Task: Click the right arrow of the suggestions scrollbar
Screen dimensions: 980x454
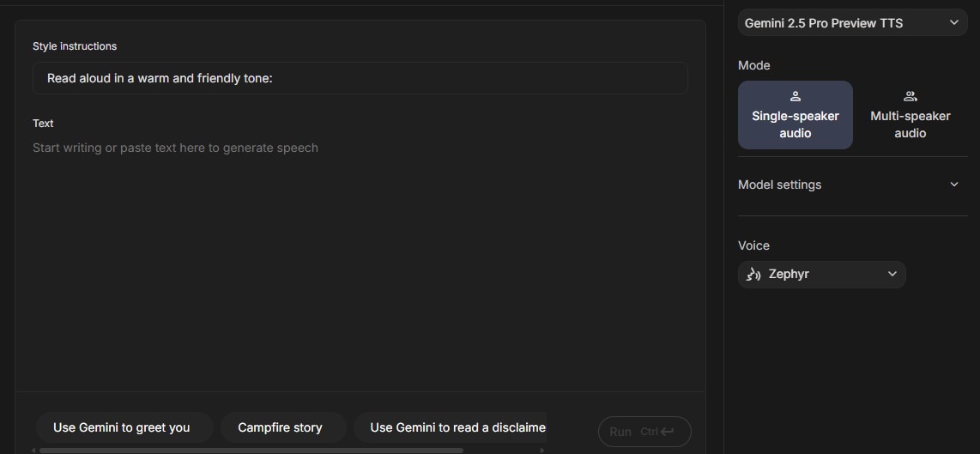Action: 541,450
